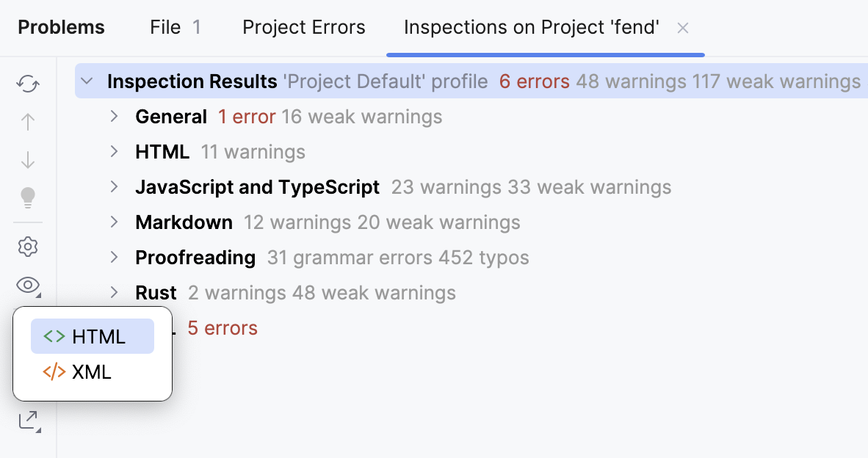868x458 pixels.
Task: Close the Inspections on Project 'fend' tab
Action: point(682,27)
